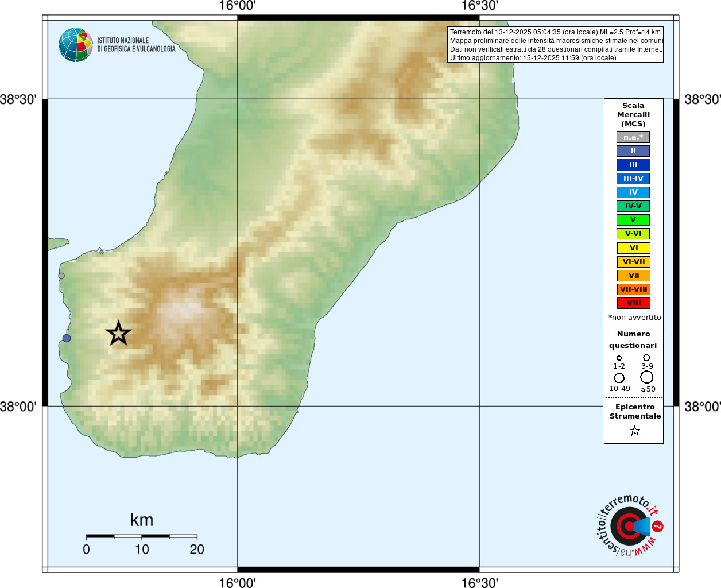Click the 'km' scale label
The image size is (721, 588).
[x=142, y=520]
